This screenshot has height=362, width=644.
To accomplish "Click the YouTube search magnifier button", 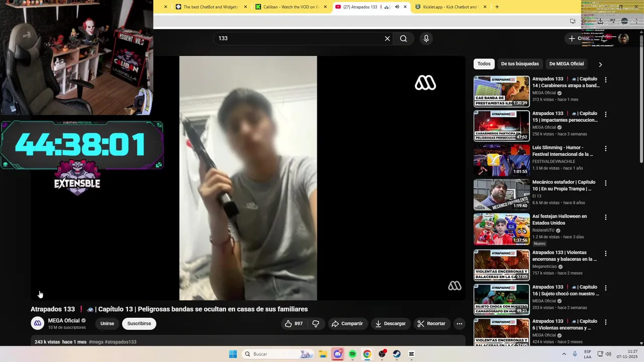I will coord(404,39).
